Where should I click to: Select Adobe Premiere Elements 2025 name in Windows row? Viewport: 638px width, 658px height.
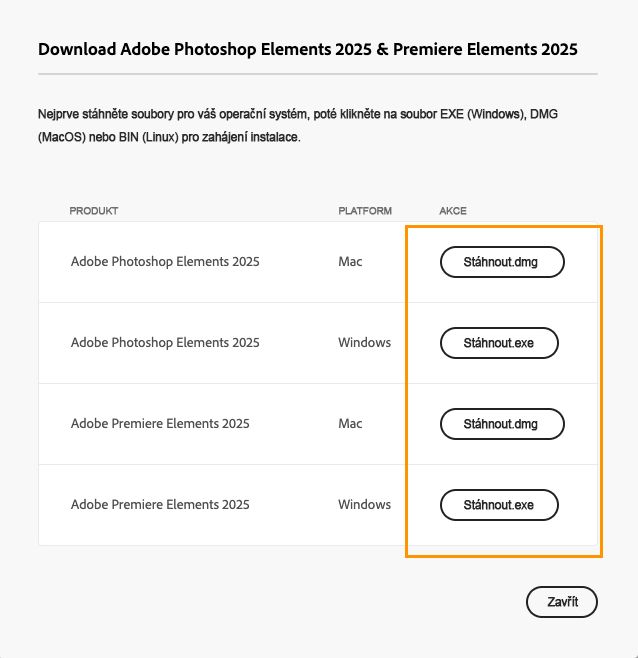coord(160,504)
